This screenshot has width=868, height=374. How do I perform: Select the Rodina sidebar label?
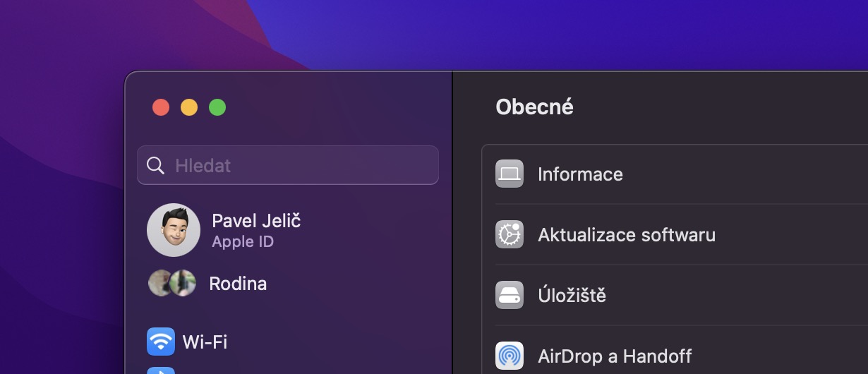point(238,284)
